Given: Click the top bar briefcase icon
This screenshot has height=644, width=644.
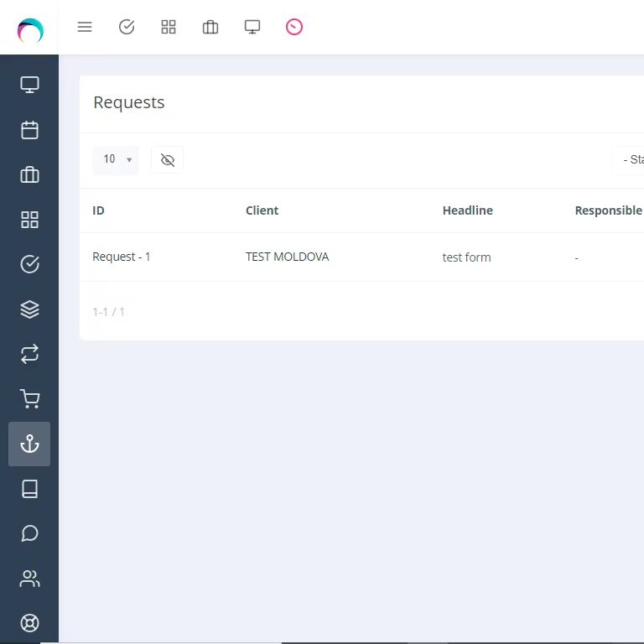Looking at the screenshot, I should (x=210, y=27).
